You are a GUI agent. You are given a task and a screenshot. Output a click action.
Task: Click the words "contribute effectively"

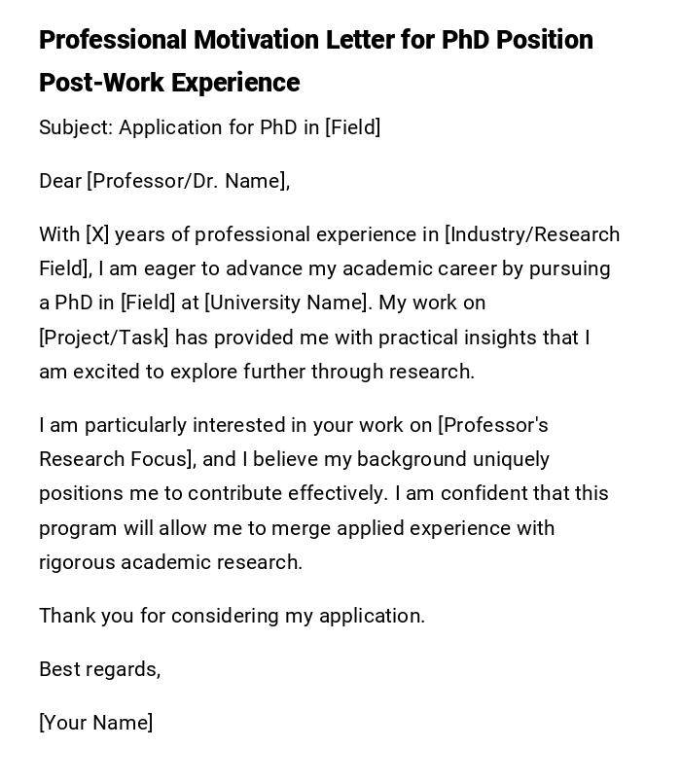(289, 493)
